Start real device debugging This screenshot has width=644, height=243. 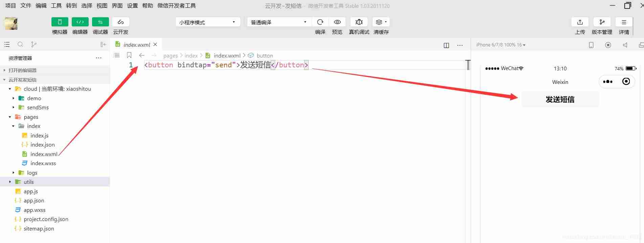point(359,22)
